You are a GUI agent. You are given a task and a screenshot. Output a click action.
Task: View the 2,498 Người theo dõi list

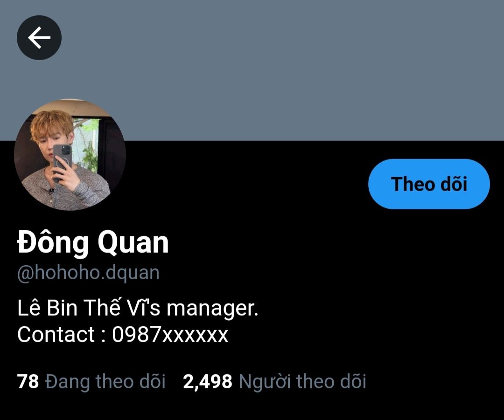point(274,381)
